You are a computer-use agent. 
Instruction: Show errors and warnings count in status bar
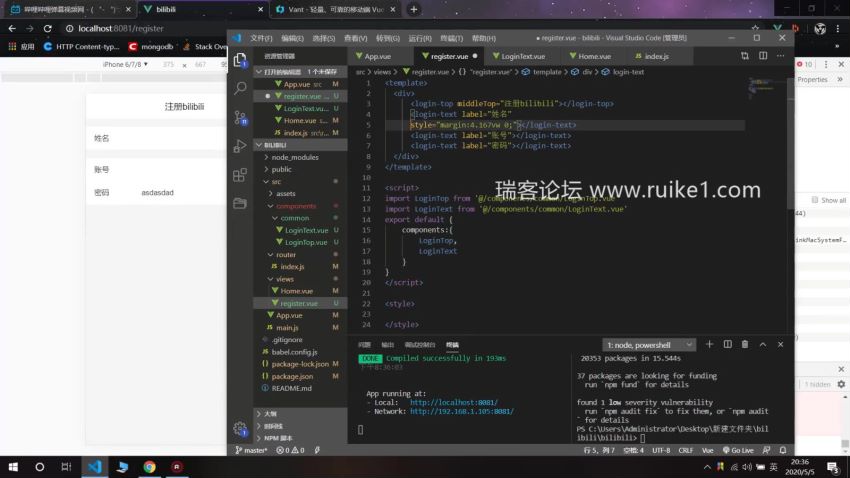[x=290, y=450]
